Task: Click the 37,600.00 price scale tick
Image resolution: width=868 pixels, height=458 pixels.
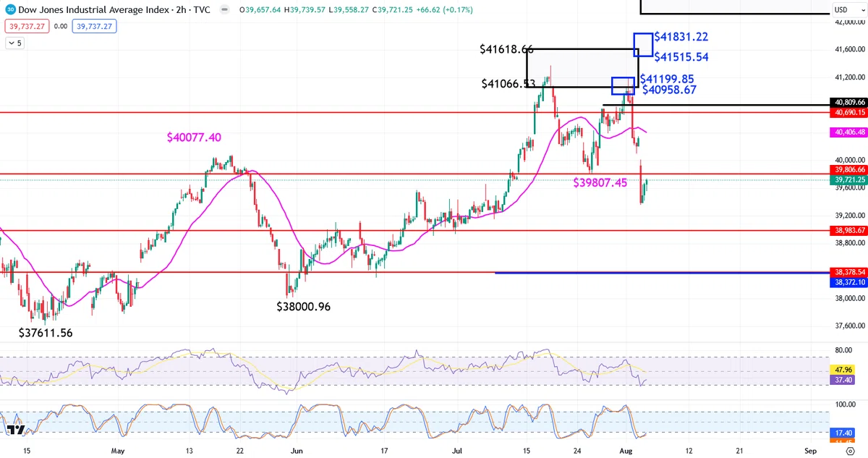Action: [x=850, y=326]
